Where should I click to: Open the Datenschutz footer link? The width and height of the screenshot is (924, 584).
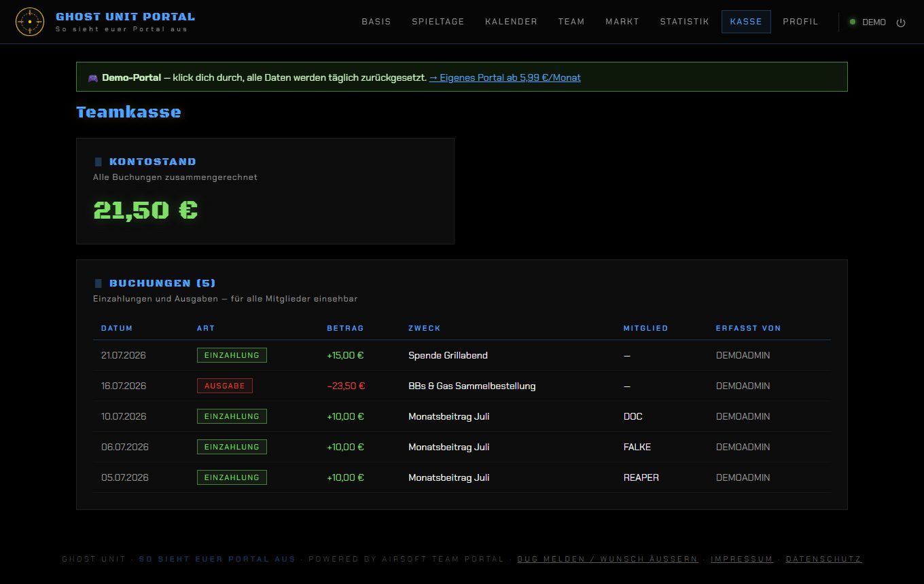point(823,559)
